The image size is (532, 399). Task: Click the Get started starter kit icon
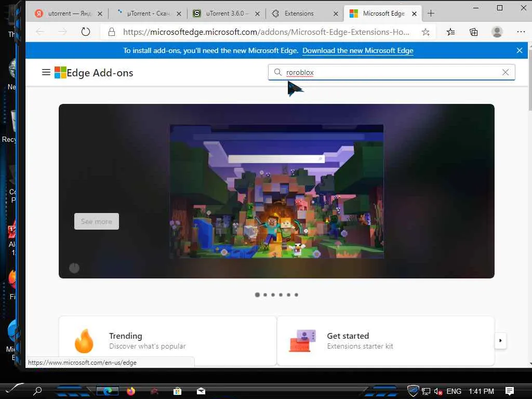(302, 341)
